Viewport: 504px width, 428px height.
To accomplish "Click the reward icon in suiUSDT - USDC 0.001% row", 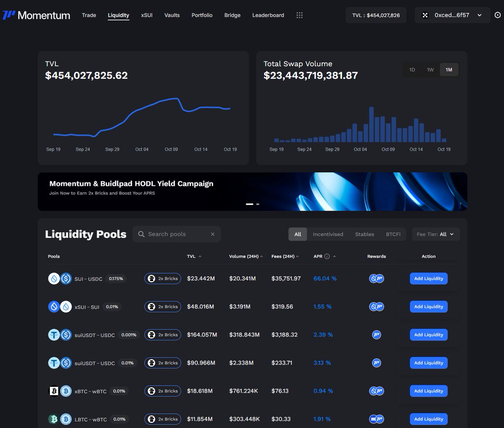I will 377,335.
